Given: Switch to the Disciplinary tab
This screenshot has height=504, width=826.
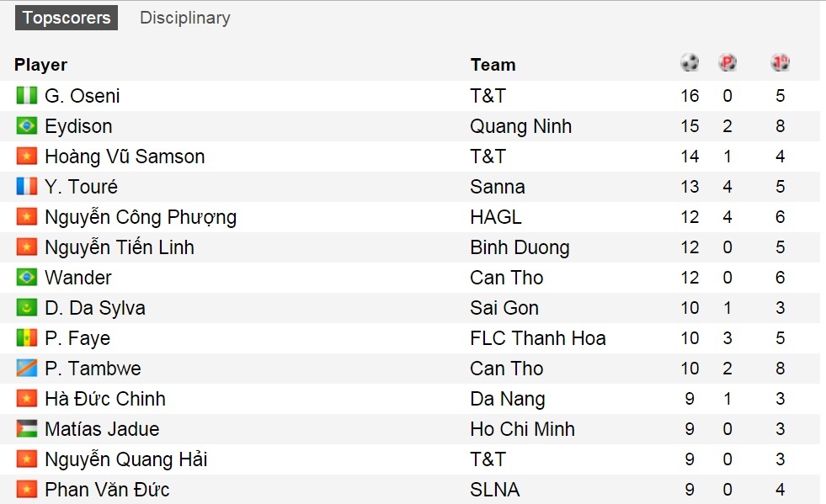Looking at the screenshot, I should click(x=184, y=18).
